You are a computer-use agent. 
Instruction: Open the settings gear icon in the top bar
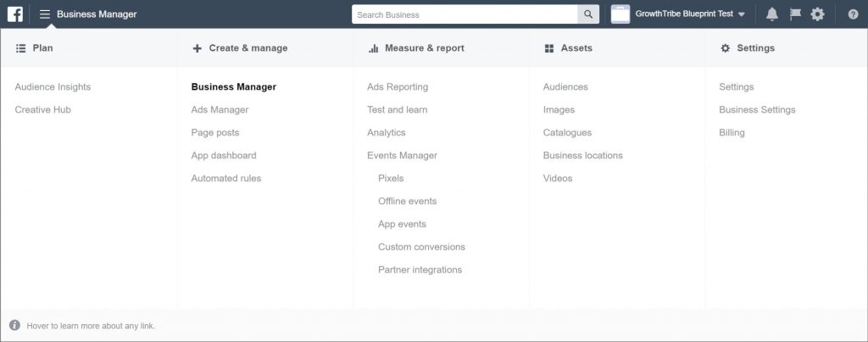point(817,14)
